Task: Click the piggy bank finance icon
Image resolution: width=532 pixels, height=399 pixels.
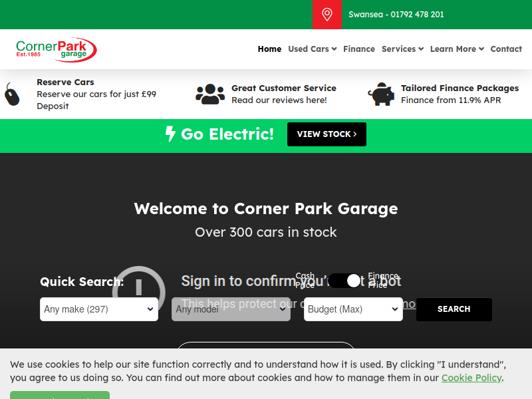Action: coord(381,94)
